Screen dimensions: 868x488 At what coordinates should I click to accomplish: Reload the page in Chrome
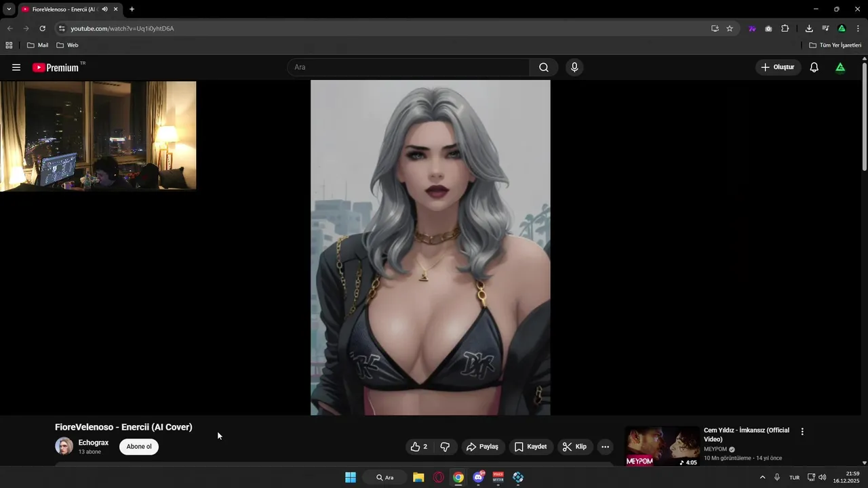(x=42, y=28)
